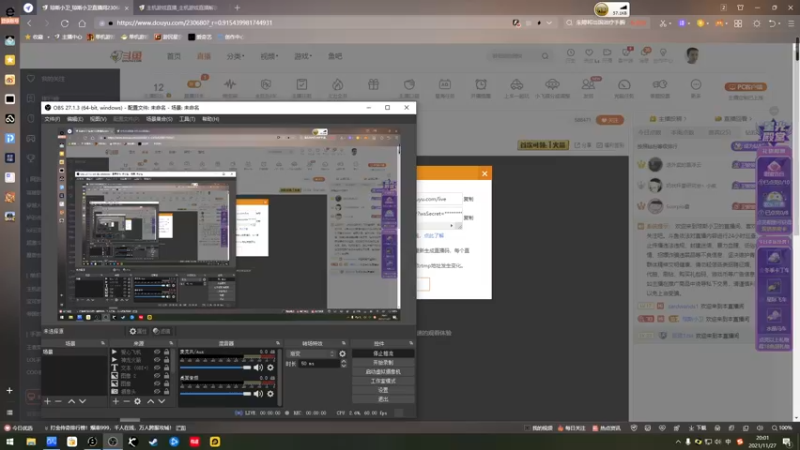Add a new source in OBS

(116, 402)
